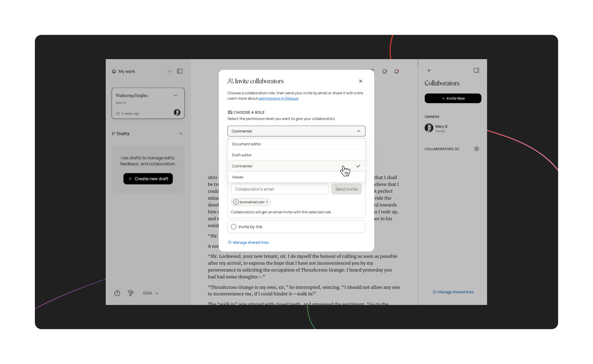Click the Create new draft button
The width and height of the screenshot is (593, 364).
148,179
